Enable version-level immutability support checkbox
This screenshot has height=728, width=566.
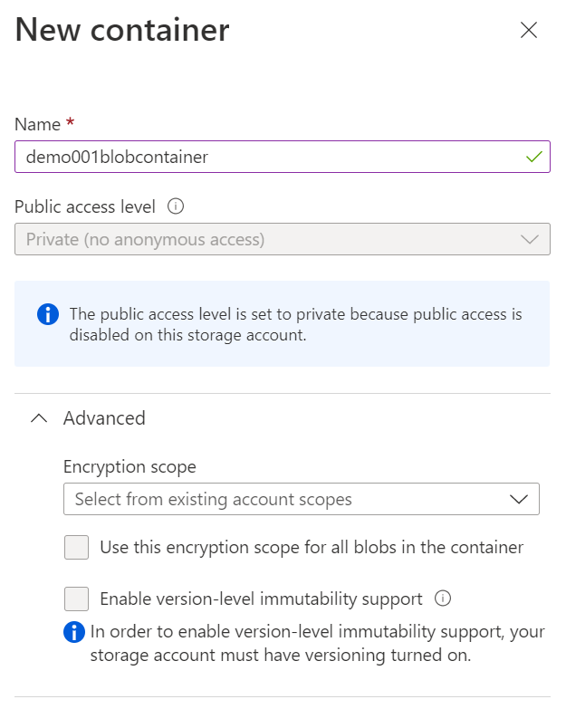[x=77, y=599]
